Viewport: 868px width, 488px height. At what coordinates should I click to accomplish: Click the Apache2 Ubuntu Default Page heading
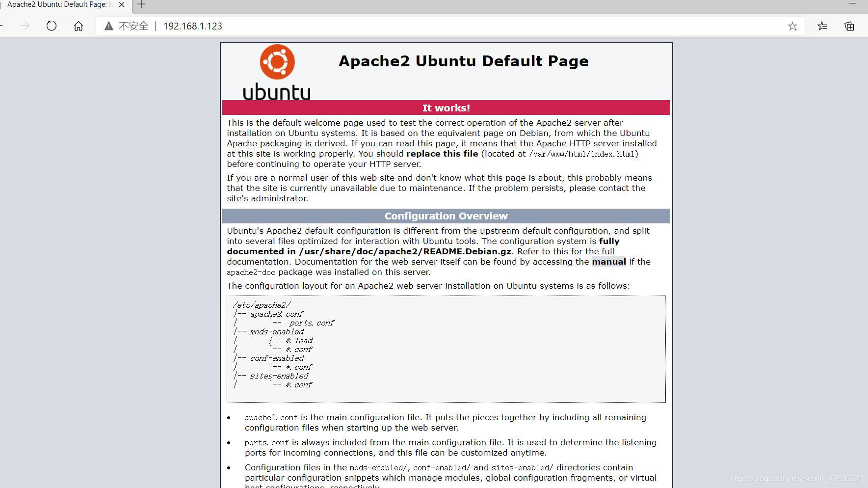[463, 61]
